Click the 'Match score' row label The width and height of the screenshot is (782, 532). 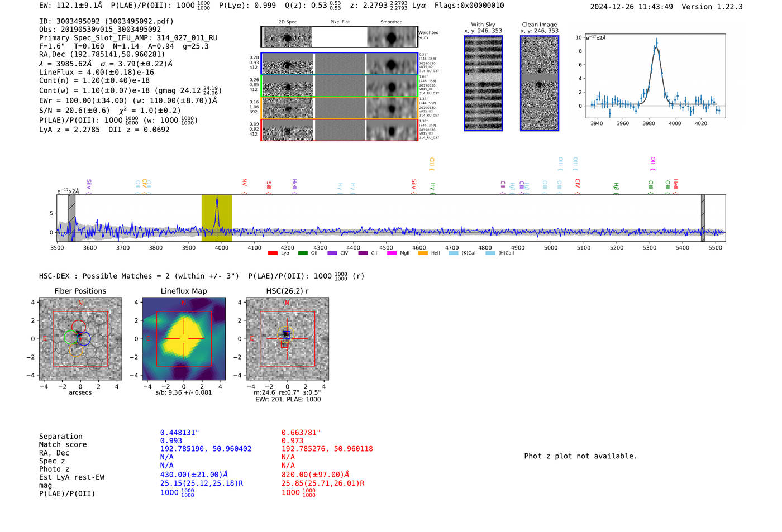click(x=63, y=445)
